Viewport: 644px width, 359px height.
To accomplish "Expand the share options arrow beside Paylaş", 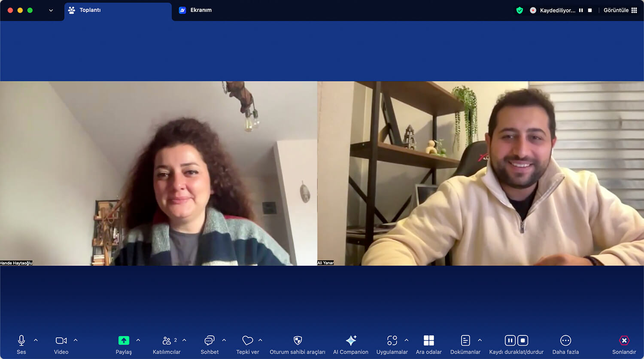I will point(138,340).
